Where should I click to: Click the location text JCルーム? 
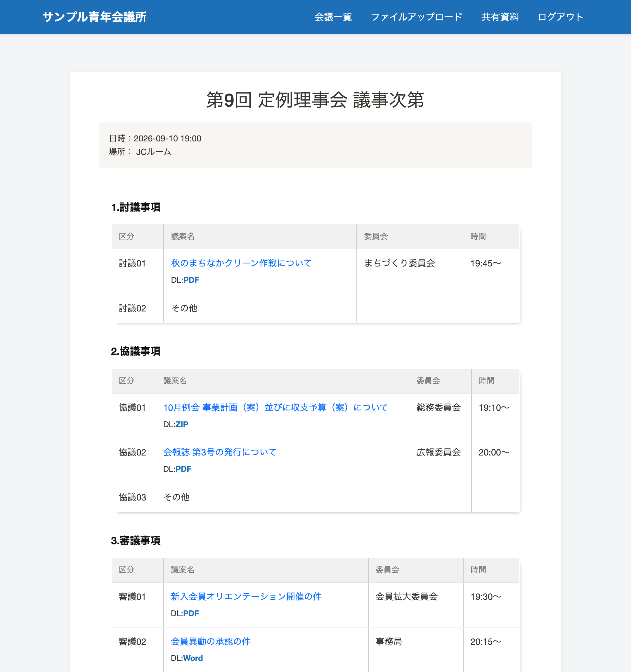(x=153, y=152)
